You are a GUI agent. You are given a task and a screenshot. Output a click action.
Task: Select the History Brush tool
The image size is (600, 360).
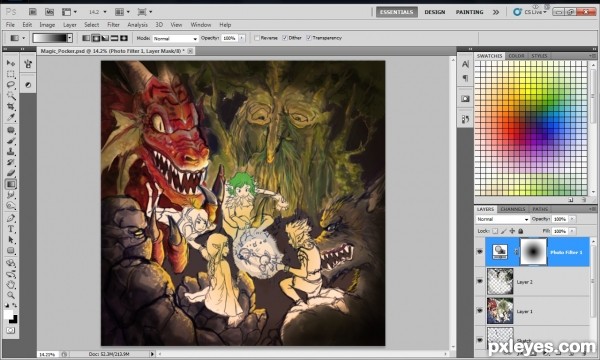point(11,163)
